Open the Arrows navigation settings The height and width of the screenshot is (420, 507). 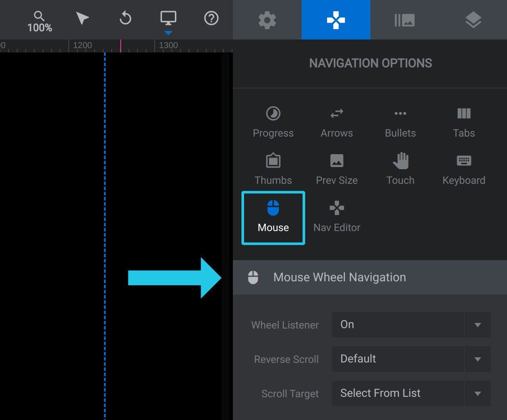click(336, 122)
